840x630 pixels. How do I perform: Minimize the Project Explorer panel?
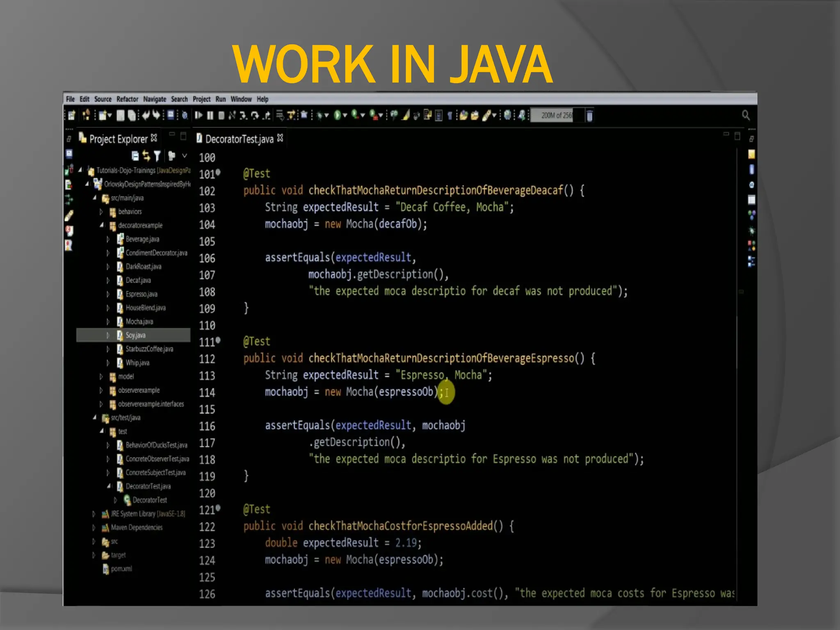[x=172, y=135]
